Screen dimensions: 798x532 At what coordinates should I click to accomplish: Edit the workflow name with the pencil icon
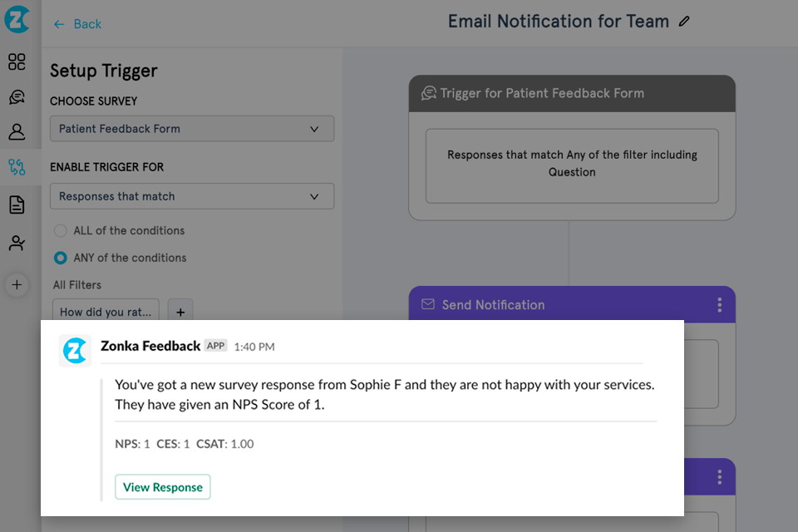coord(684,22)
